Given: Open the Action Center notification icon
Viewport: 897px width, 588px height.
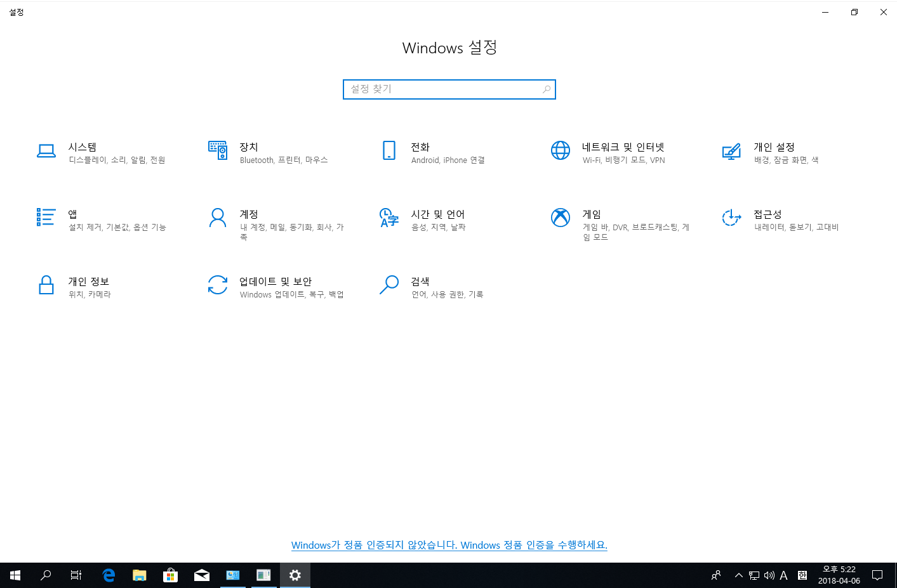Looking at the screenshot, I should click(877, 575).
